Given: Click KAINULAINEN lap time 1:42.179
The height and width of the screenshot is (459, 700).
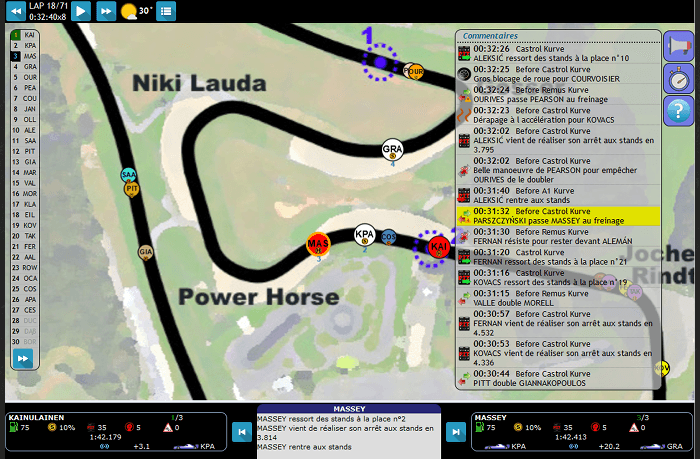Looking at the screenshot, I should click(105, 437).
